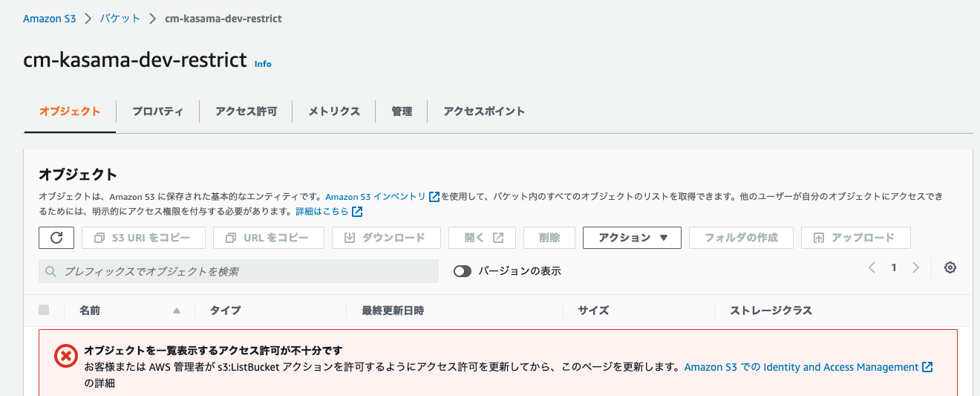Click the ストレージクラス column header
980x396 pixels.
pos(771,311)
